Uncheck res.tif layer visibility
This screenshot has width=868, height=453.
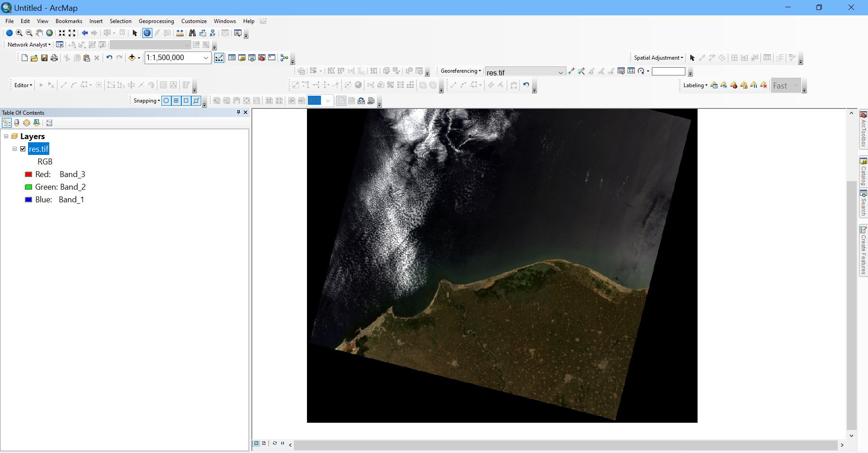23,149
